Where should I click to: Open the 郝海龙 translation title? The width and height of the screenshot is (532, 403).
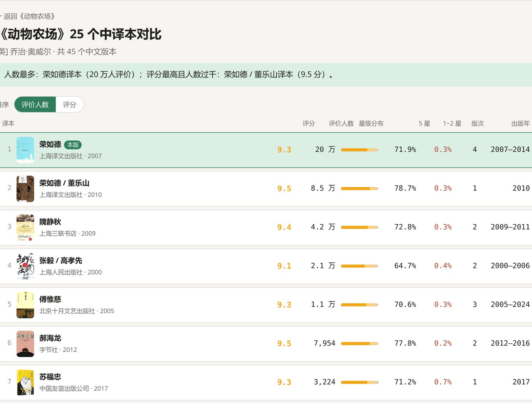click(x=50, y=338)
